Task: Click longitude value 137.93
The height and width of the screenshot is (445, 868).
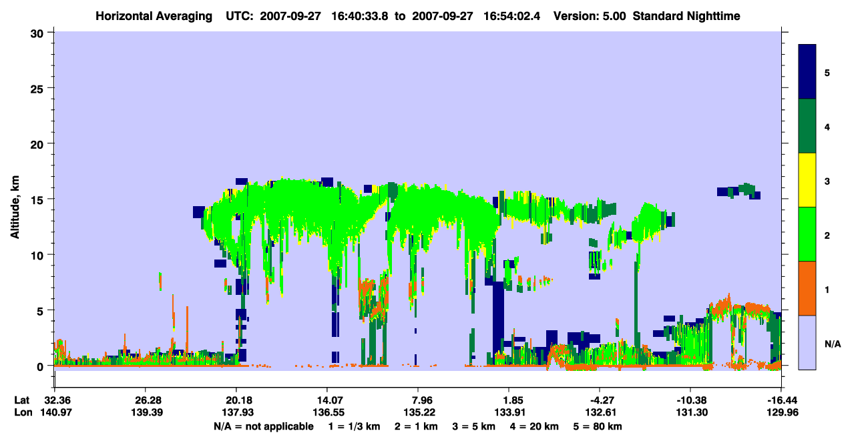Action: [x=236, y=413]
